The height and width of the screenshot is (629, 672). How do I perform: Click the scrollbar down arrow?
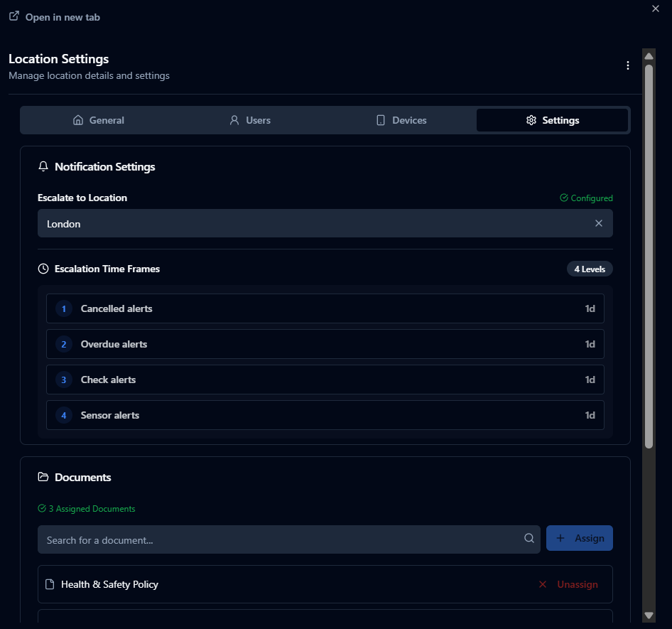[649, 615]
